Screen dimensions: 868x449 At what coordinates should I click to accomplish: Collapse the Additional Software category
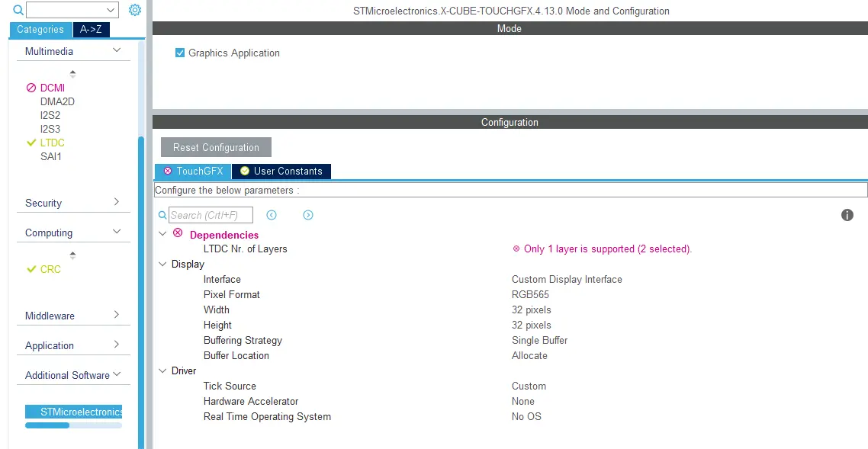pos(117,374)
